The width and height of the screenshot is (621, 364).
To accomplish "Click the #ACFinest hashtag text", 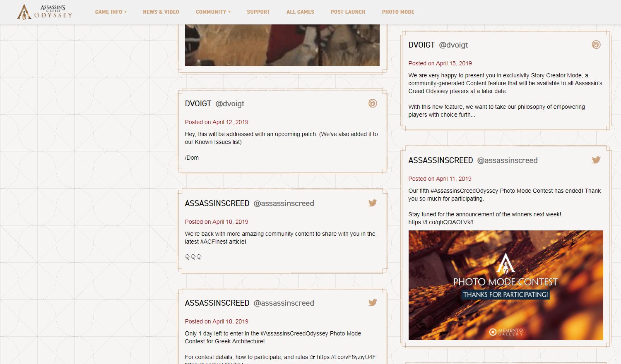I will (x=214, y=242).
